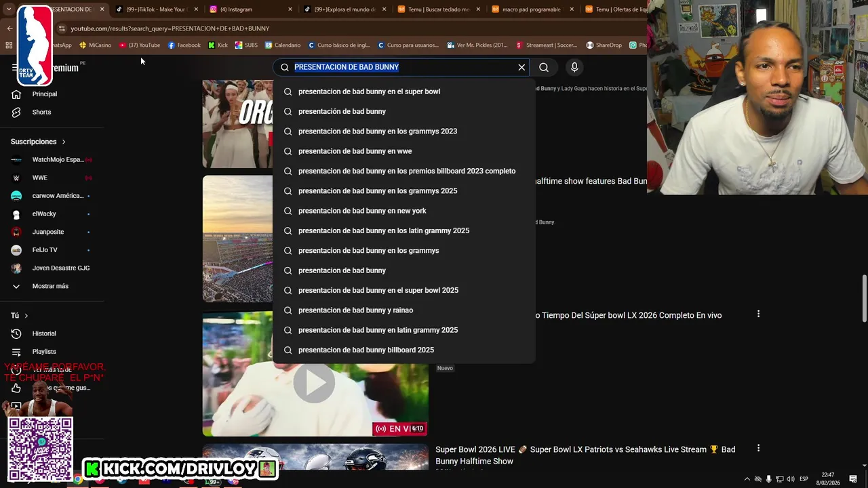Open the (37) YouTube bookmark
868x488 pixels.
140,45
